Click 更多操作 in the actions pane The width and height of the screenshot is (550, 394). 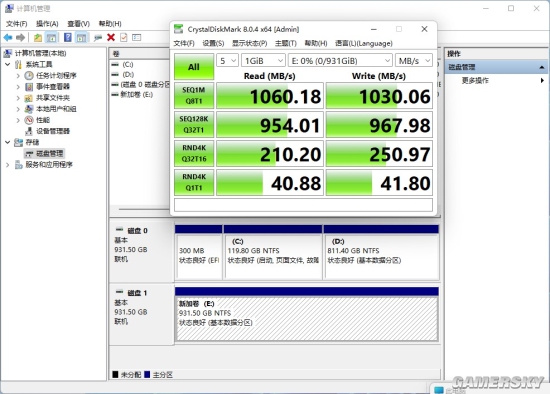[475, 80]
